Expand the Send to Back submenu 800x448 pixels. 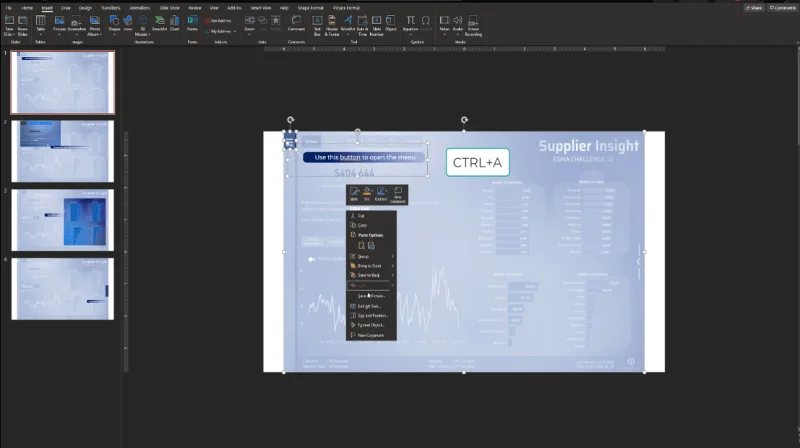point(371,275)
